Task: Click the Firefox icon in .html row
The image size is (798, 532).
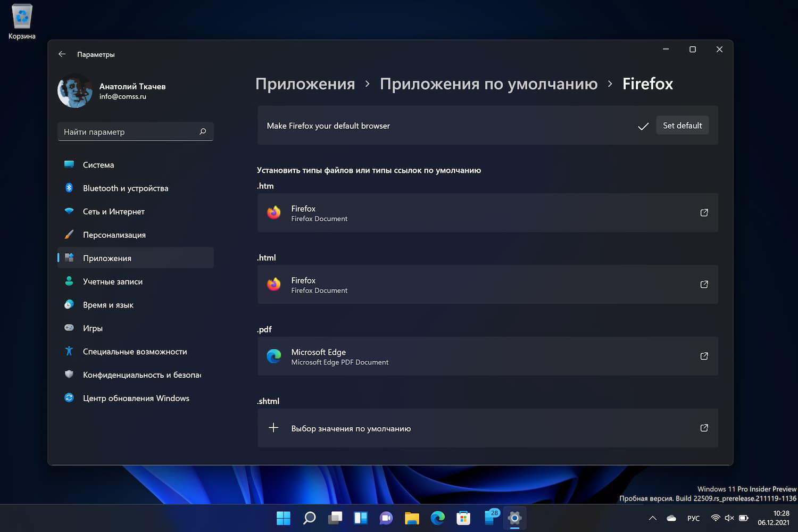Action: tap(274, 285)
